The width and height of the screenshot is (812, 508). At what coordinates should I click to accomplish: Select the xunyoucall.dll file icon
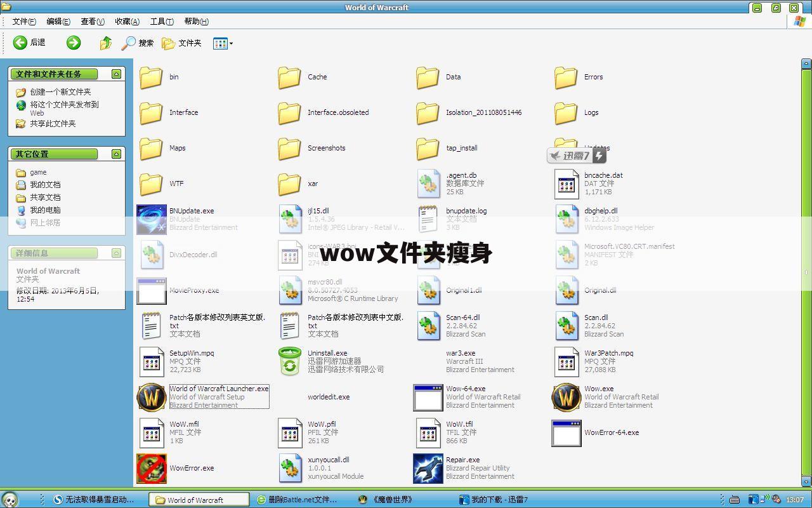(291, 468)
